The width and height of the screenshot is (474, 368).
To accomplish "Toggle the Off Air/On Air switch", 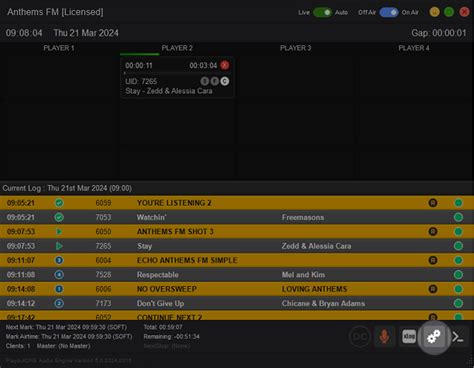I will pos(389,12).
